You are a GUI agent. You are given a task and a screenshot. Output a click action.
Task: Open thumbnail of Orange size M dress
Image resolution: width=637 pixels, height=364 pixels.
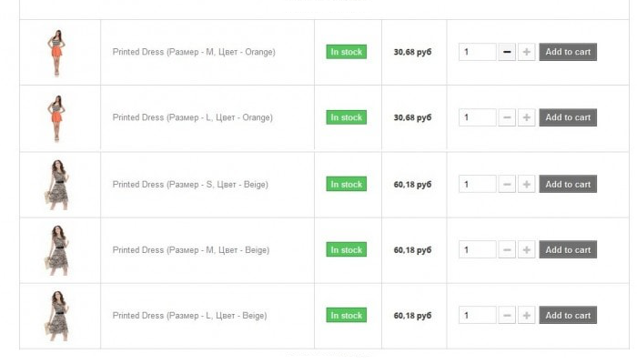pyautogui.click(x=56, y=53)
